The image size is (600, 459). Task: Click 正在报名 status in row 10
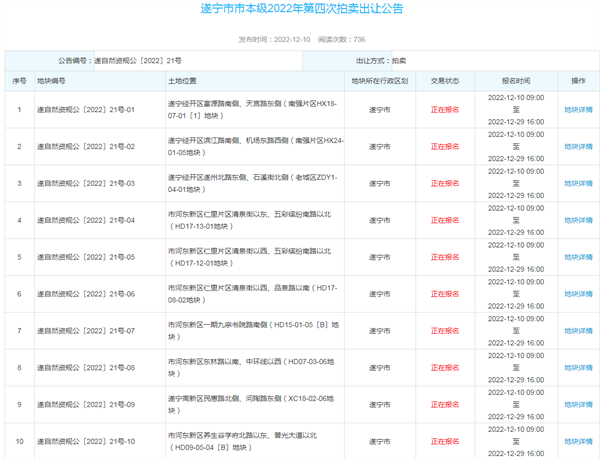[445, 441]
